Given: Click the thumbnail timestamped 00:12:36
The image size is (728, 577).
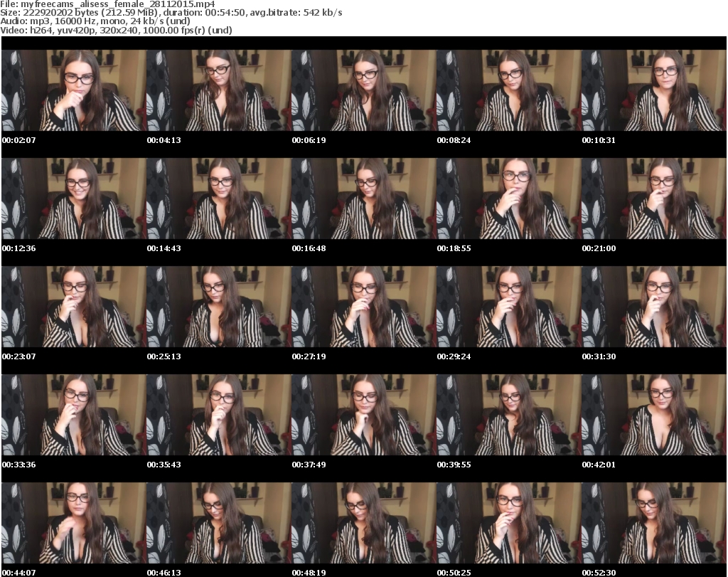Looking at the screenshot, I should point(74,198).
